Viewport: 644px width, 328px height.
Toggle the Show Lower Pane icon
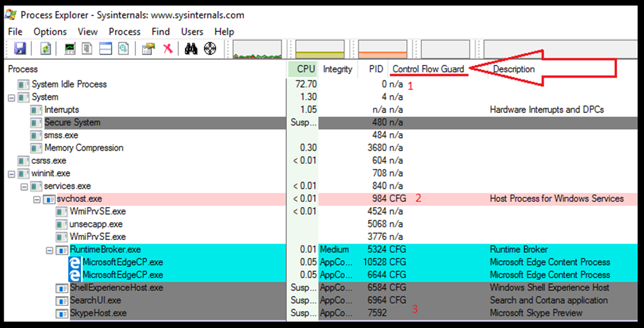pyautogui.click(x=105, y=49)
